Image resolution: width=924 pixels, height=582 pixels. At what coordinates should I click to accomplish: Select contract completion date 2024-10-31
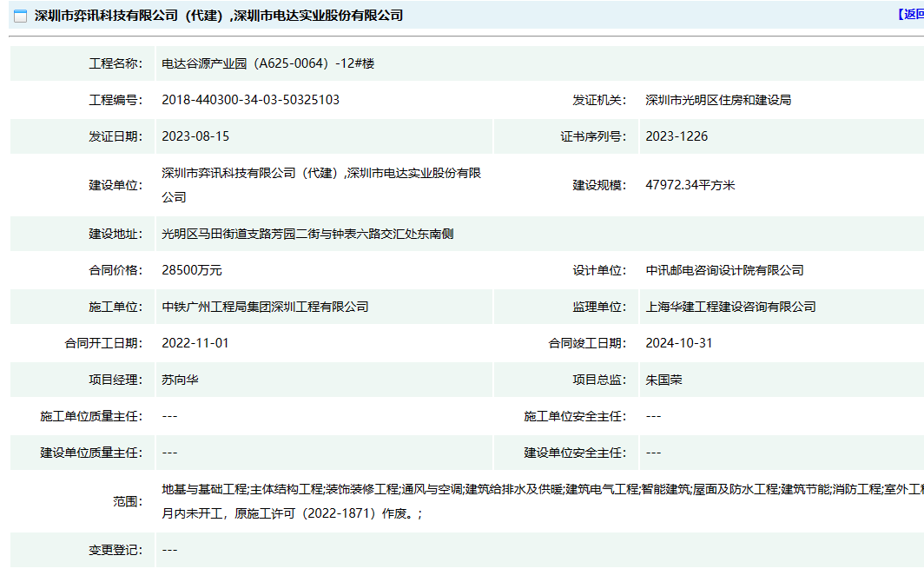(679, 344)
